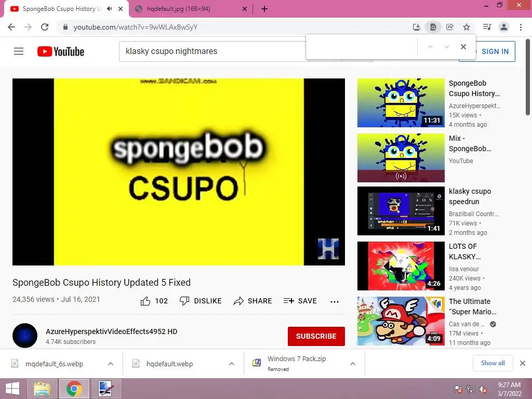Open LOTS OF KLASKY video thumbnail
This screenshot has height=399, width=532.
(x=401, y=265)
